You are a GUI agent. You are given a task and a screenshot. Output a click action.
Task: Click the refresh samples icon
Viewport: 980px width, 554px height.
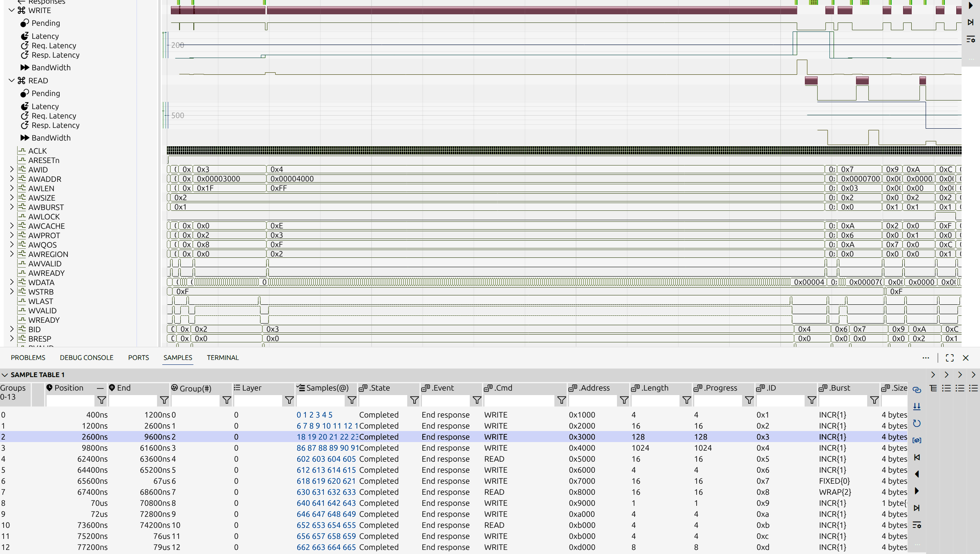[x=917, y=423]
